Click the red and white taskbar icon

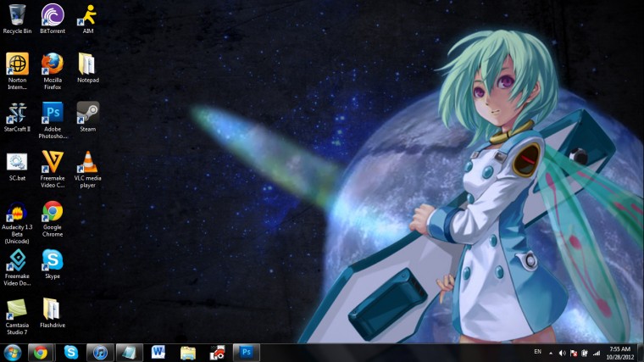coord(217,353)
